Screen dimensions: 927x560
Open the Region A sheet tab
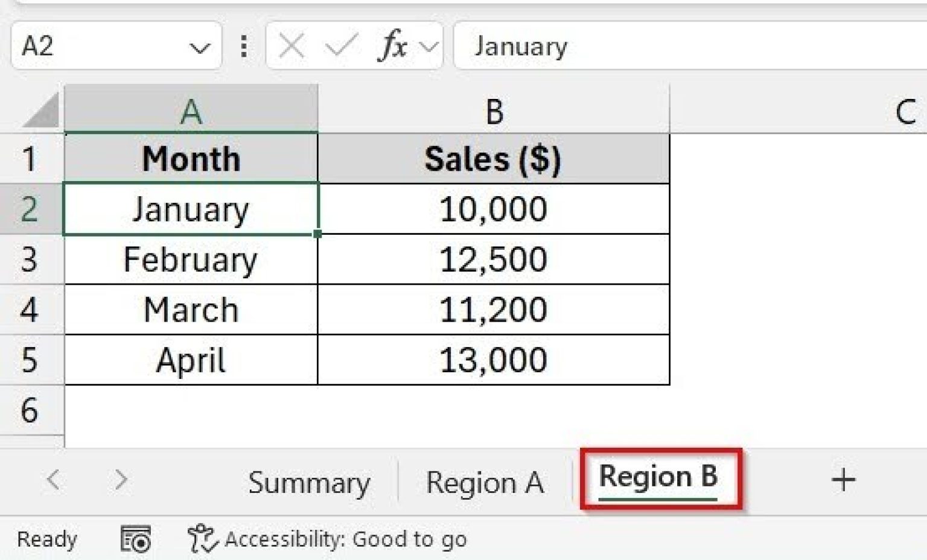coord(486,482)
